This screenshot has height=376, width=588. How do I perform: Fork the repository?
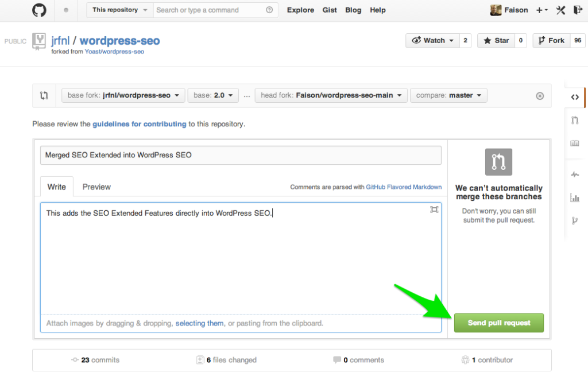pos(551,41)
